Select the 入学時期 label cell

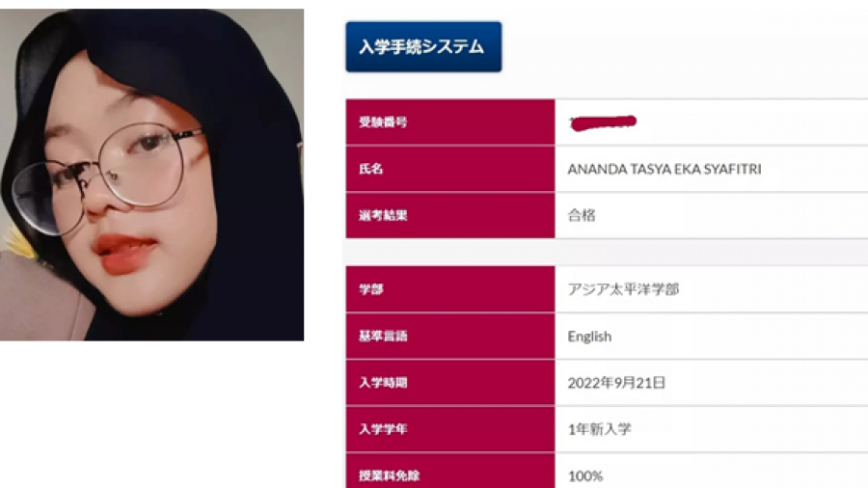click(450, 382)
